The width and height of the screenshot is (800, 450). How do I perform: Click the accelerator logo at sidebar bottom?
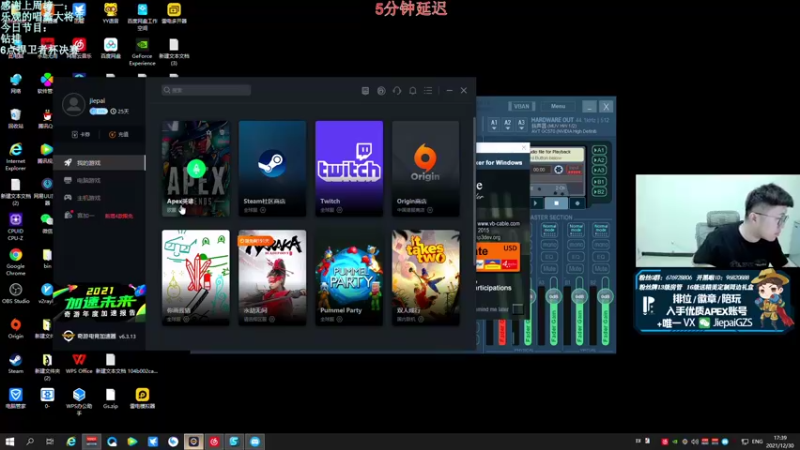pyautogui.click(x=68, y=336)
